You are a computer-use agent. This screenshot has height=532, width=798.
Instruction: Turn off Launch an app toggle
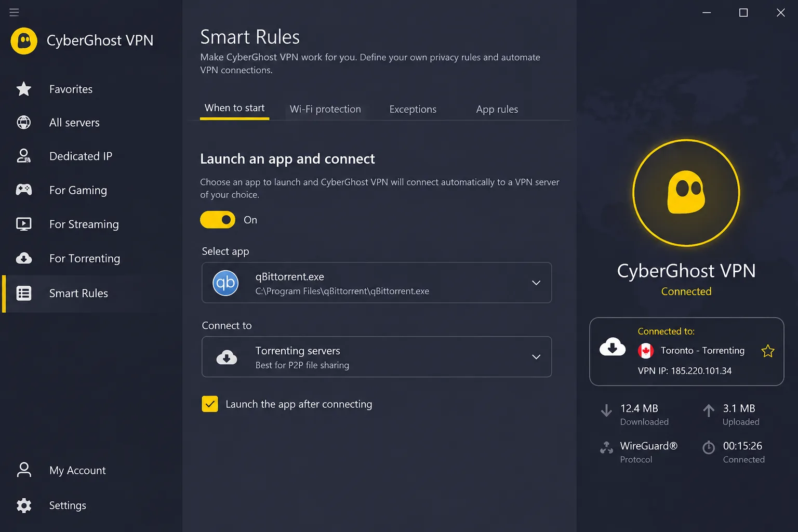coord(218,220)
